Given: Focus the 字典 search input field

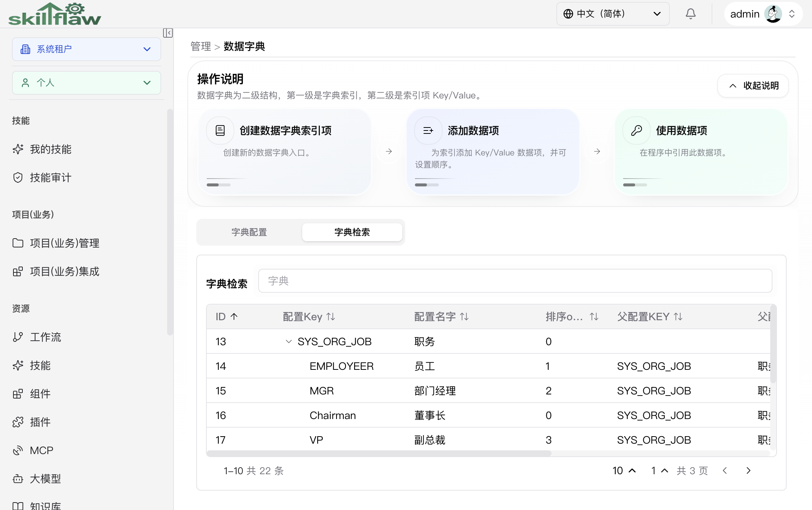Looking at the screenshot, I should tap(515, 281).
